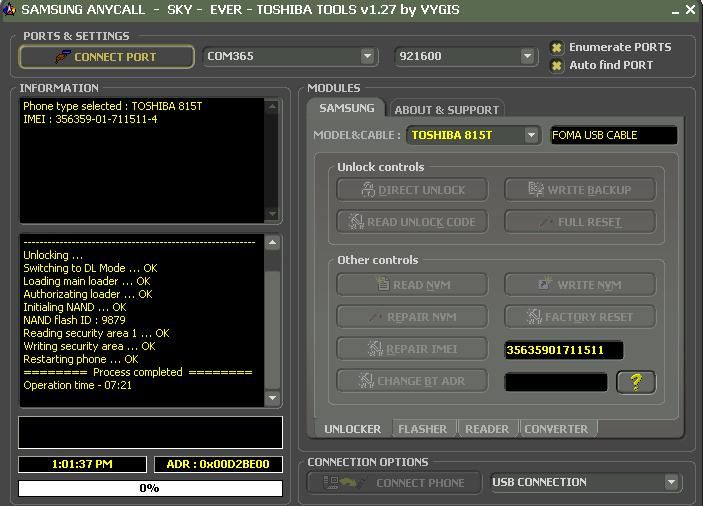Screen dimensions: 703x506
Task: Toggle the Auto find PORT checkbox
Action: click(557, 65)
